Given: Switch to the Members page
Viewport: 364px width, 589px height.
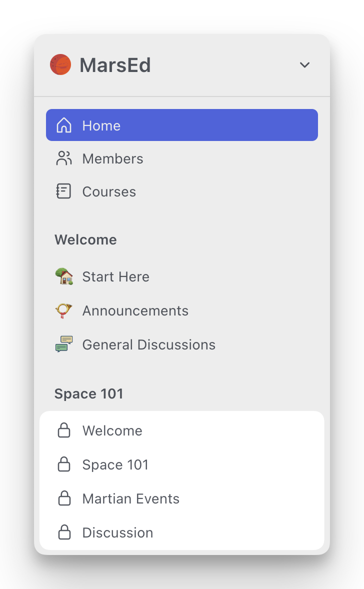Looking at the screenshot, I should 112,158.
